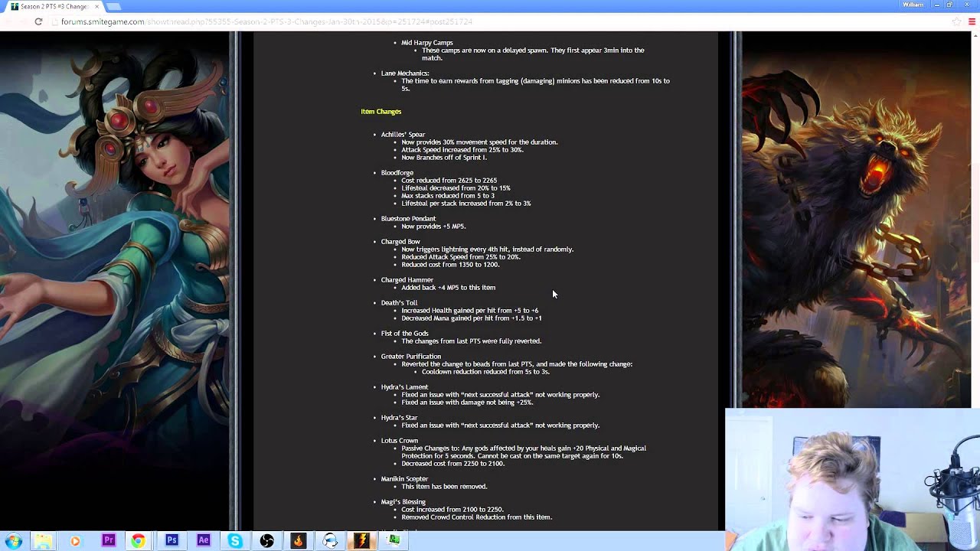
Task: Click 'Removed Crowd Control Reduction from this item.'
Action: [476, 517]
